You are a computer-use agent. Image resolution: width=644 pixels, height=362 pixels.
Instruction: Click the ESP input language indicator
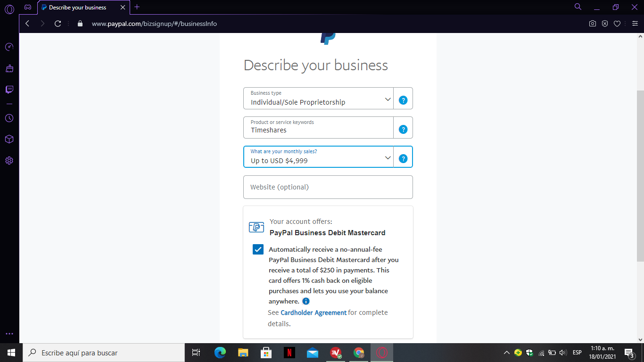click(x=577, y=353)
